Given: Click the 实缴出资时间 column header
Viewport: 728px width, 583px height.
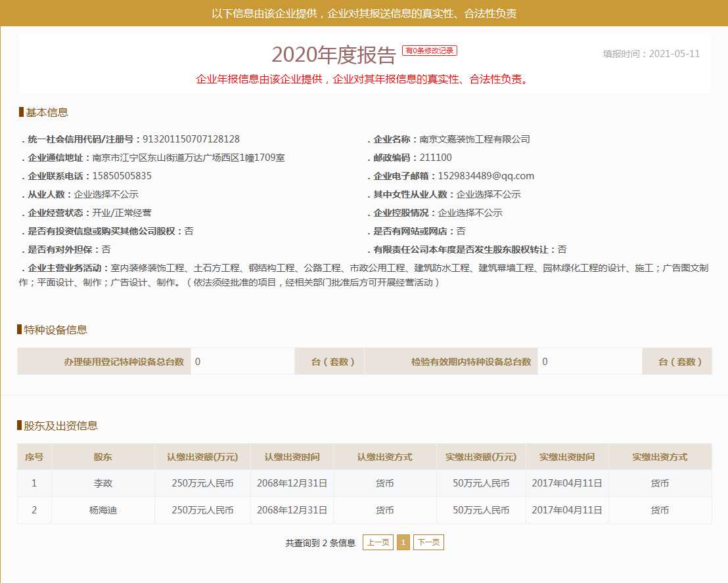Looking at the screenshot, I should tap(567, 457).
